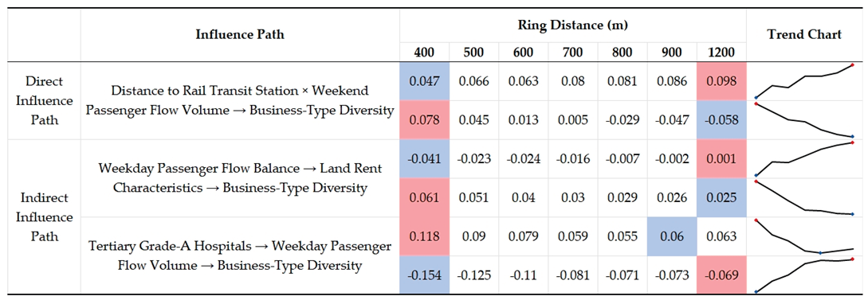Click the cell with value -0.029

(623, 120)
